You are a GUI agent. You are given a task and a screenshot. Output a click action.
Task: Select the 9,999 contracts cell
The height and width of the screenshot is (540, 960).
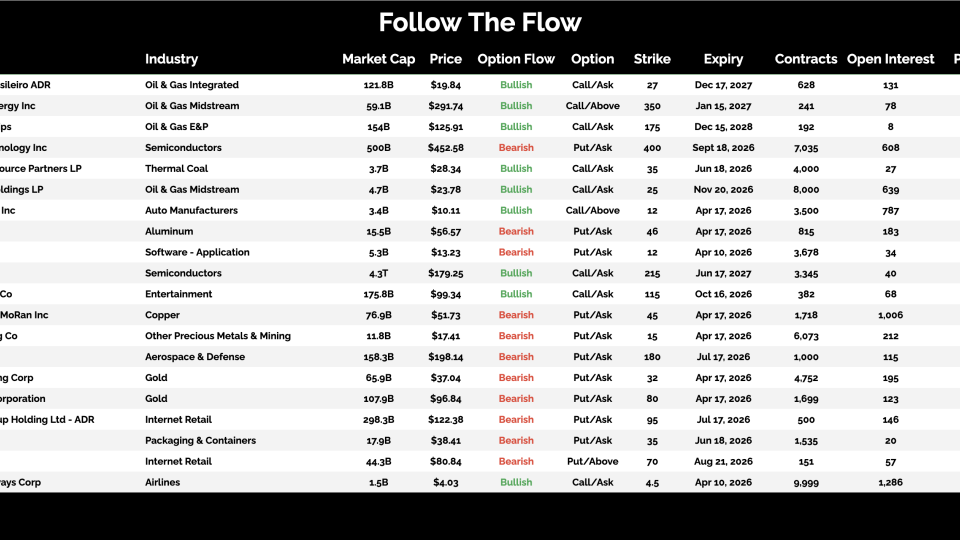pyautogui.click(x=806, y=482)
